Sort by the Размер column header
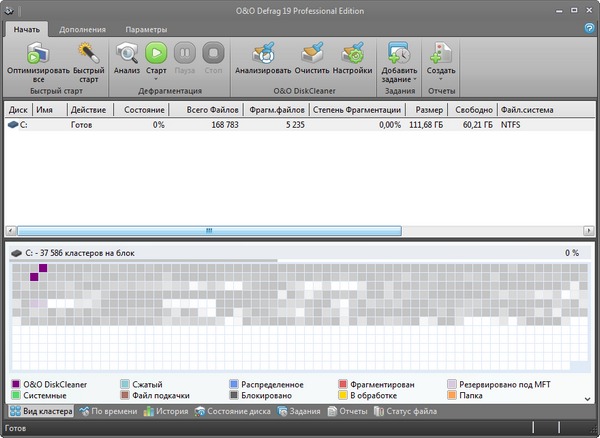 (429, 109)
